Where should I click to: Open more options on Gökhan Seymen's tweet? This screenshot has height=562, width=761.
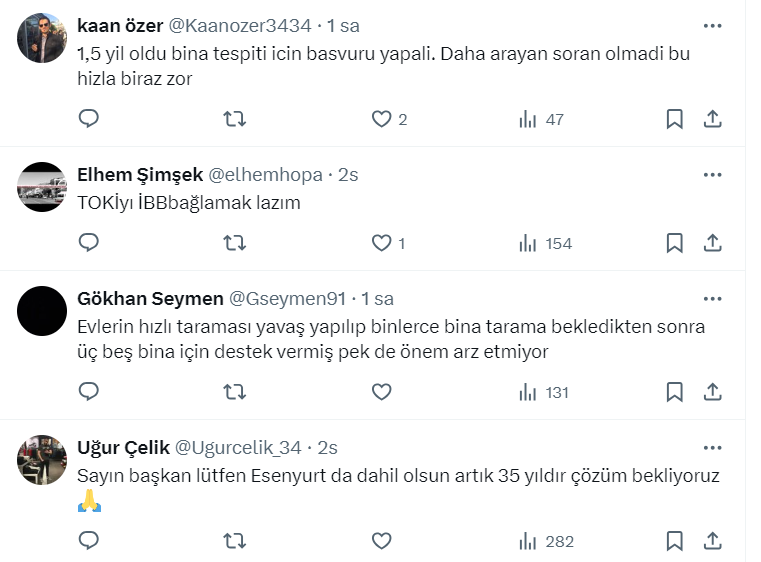pos(712,298)
